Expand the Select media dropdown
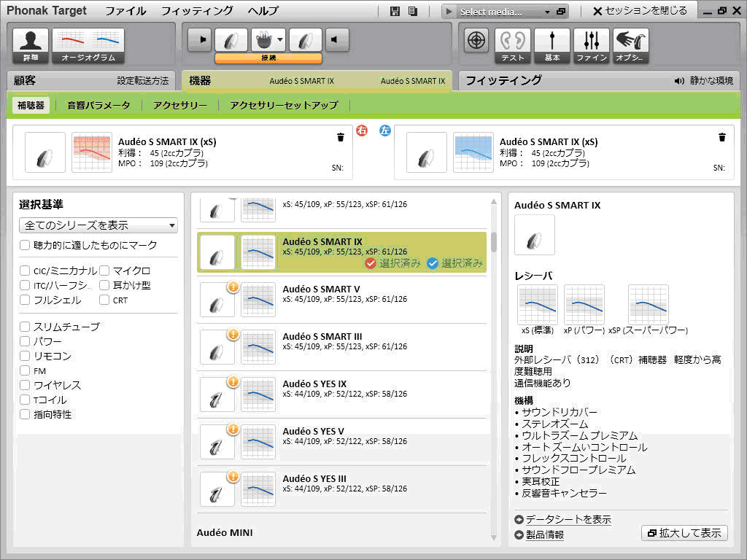The width and height of the screenshot is (747, 560). pos(547,12)
